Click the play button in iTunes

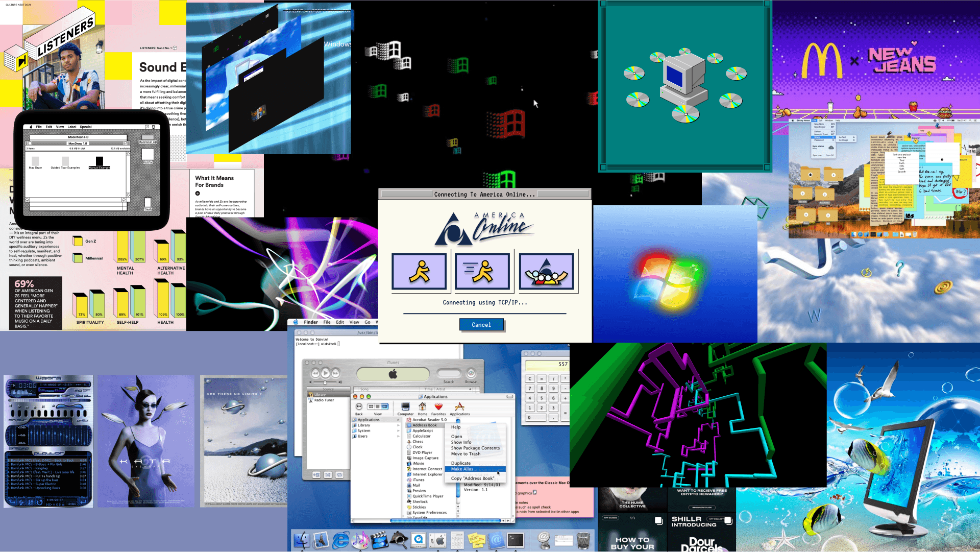click(x=325, y=373)
